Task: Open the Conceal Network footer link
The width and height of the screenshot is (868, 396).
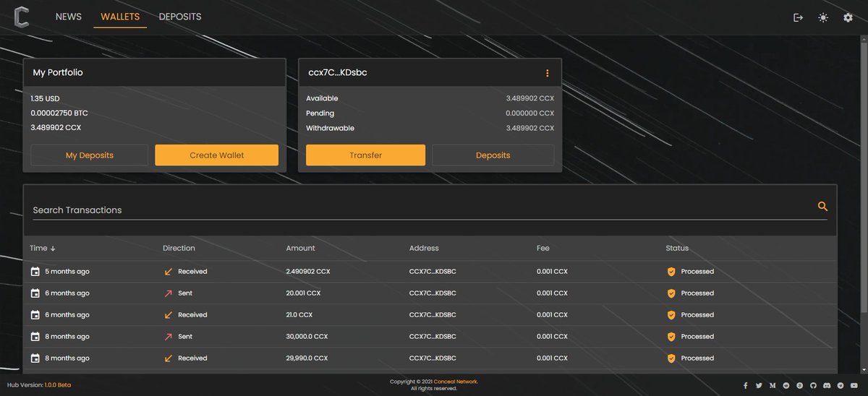Action: [x=456, y=382]
